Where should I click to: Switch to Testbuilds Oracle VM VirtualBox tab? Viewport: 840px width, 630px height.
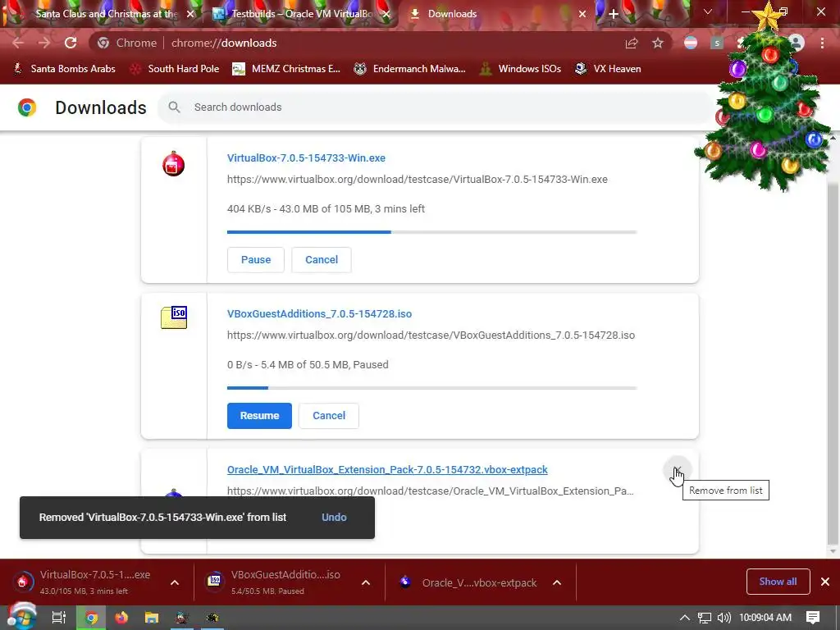(301, 14)
